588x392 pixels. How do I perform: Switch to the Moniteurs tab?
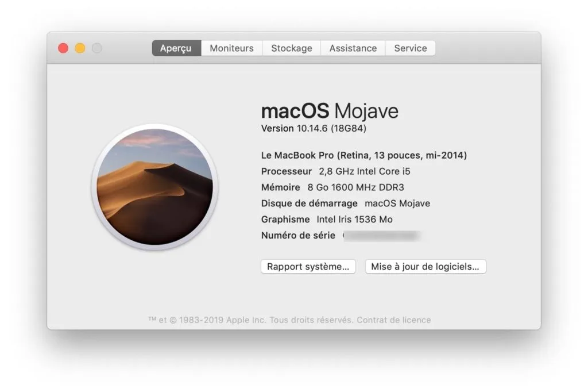click(231, 48)
